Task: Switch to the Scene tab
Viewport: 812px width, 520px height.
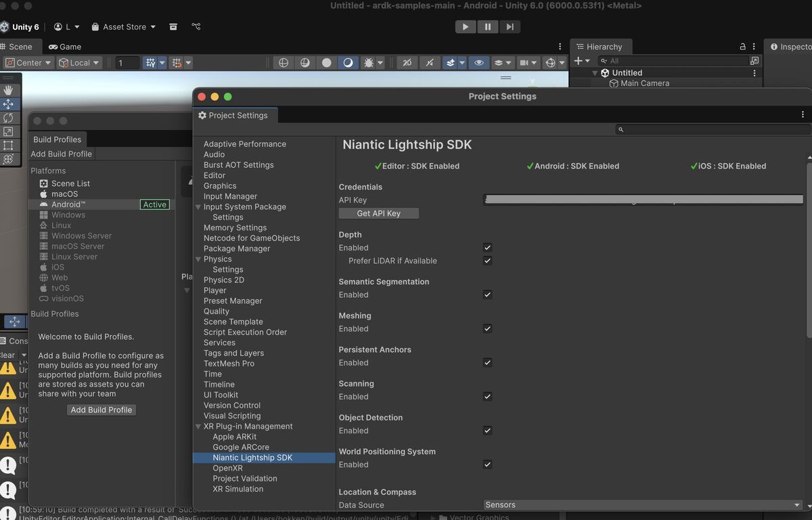Action: 20,47
